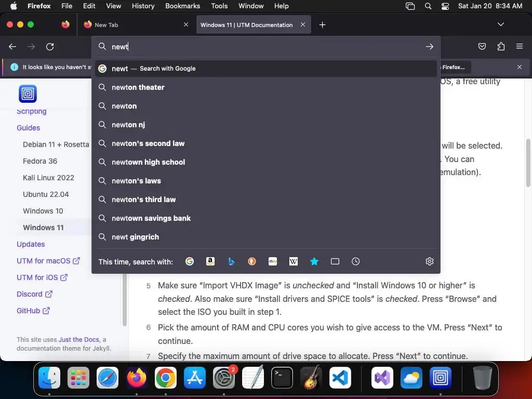Open the File menu

click(66, 6)
